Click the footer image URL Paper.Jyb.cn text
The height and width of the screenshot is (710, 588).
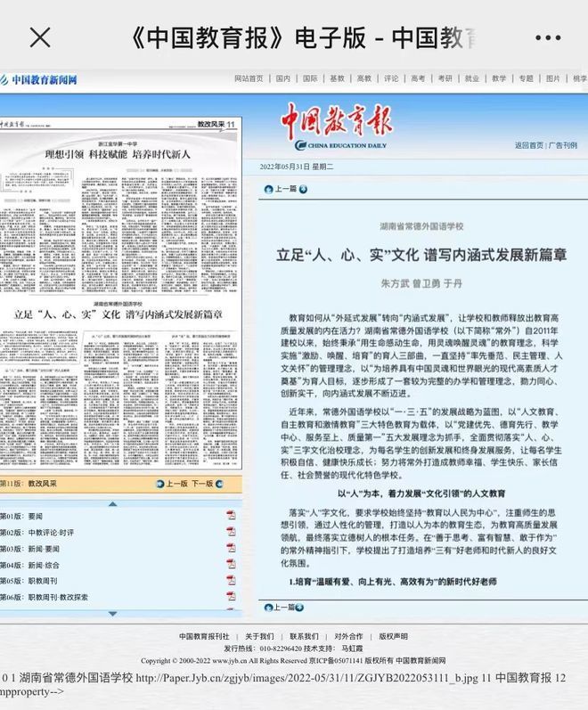click(306, 678)
